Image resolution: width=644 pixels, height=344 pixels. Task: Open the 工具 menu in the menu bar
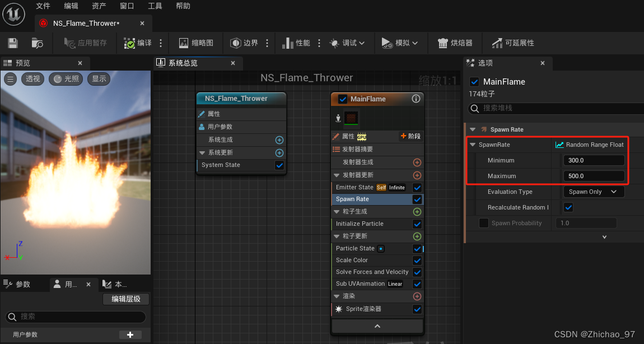pyautogui.click(x=156, y=6)
